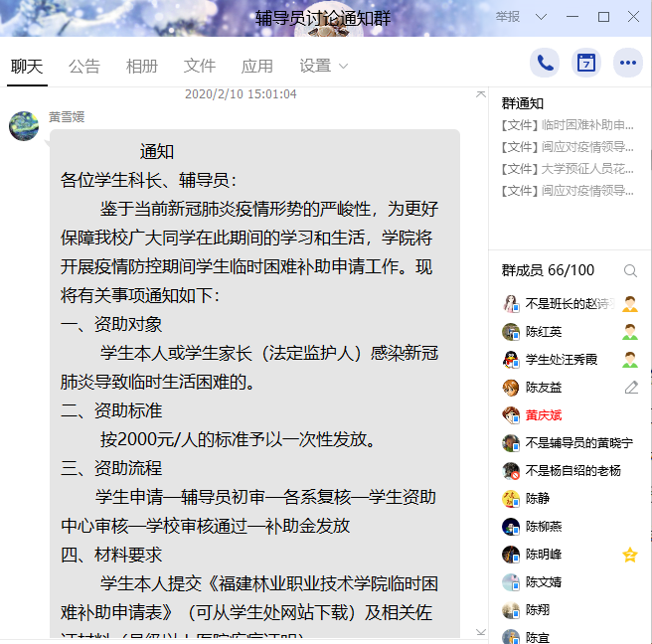Switch to the 公告 tab
Viewport: 652px width, 644px height.
pyautogui.click(x=84, y=67)
